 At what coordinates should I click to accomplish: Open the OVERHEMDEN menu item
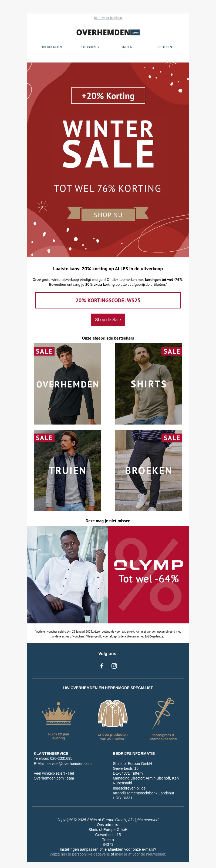[51, 47]
